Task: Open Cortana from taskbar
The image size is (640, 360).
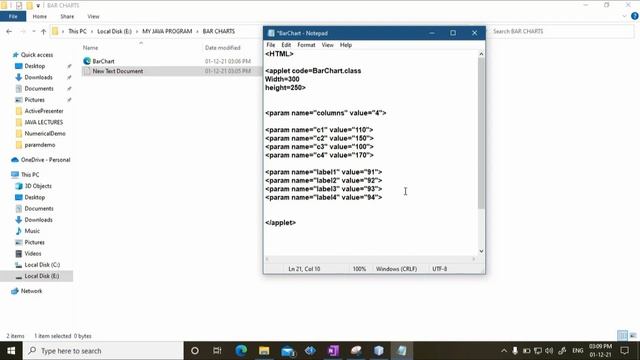Action: [x=195, y=351]
